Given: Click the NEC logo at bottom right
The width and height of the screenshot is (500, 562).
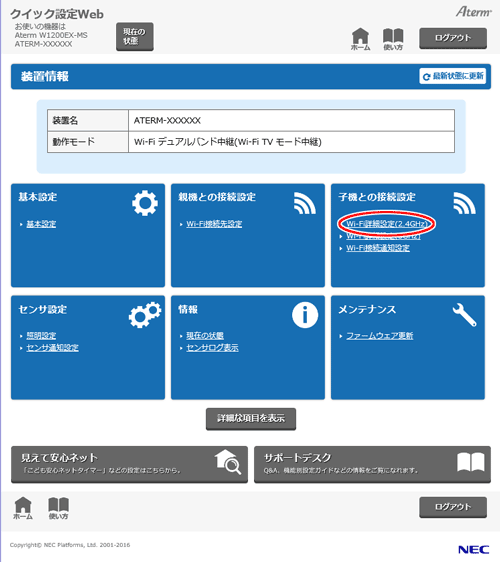Looking at the screenshot, I should [473, 549].
